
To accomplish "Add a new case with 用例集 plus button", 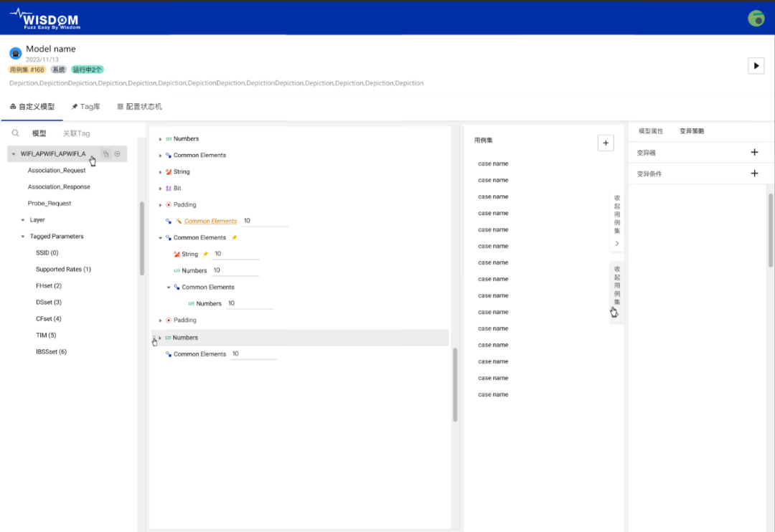I will (606, 143).
